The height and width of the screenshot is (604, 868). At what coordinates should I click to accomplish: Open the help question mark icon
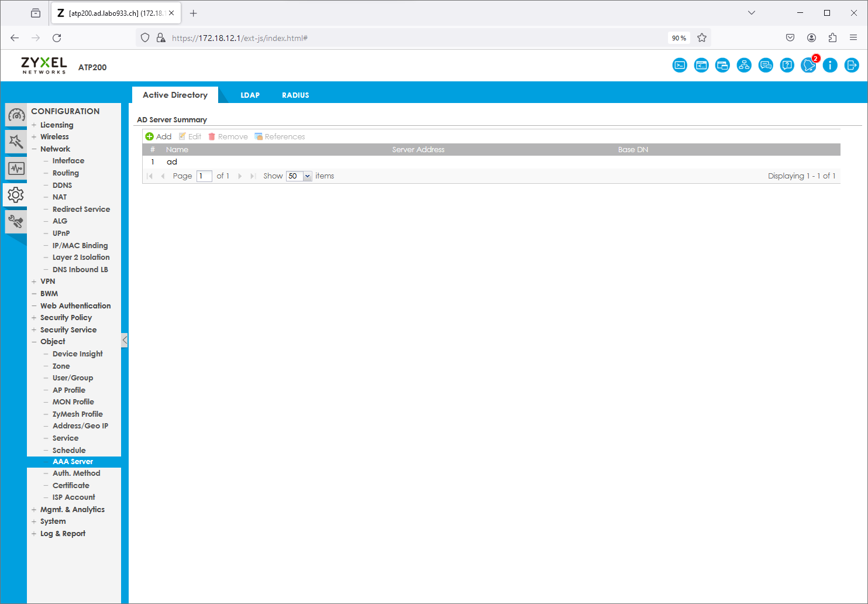[787, 66]
